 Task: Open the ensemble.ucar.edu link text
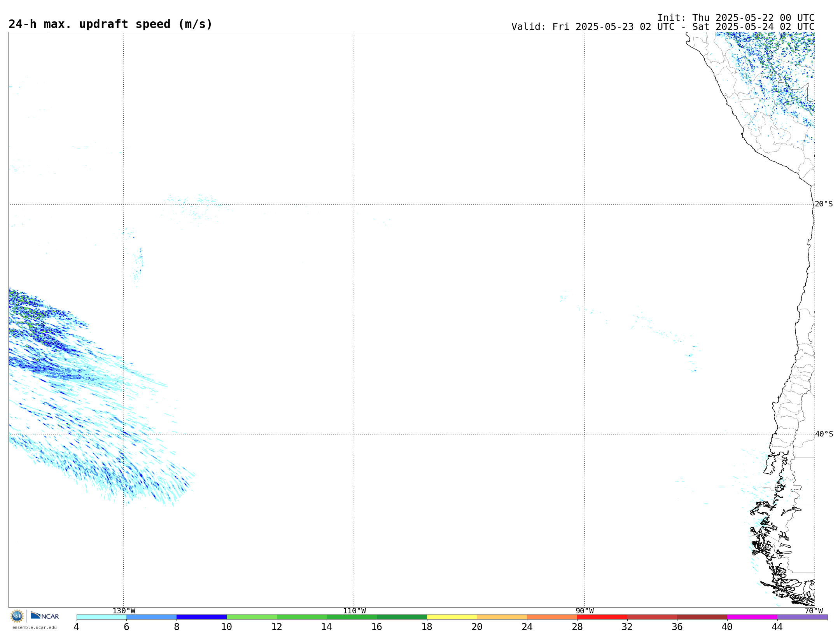point(35,627)
